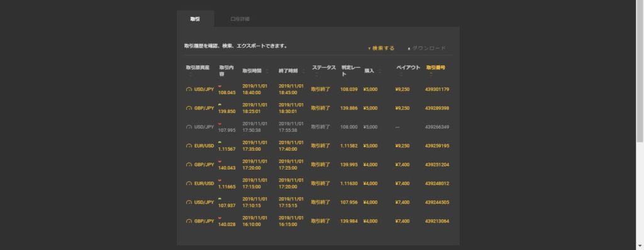Click the 107.956 rate value
Viewport: 644px width, 250px height.
coord(348,203)
